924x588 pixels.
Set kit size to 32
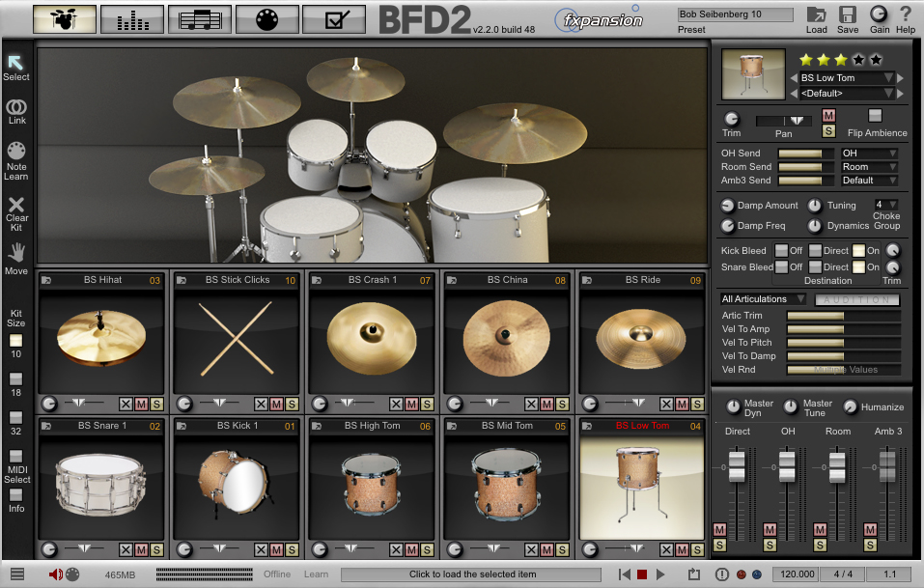tap(15, 418)
